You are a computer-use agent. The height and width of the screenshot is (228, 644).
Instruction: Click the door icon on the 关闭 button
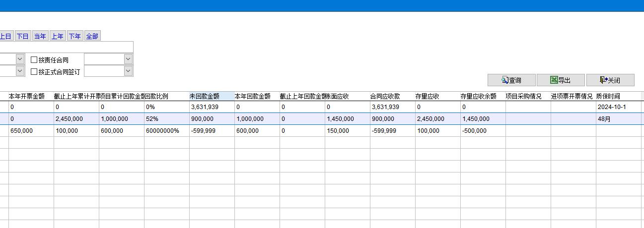(x=603, y=80)
